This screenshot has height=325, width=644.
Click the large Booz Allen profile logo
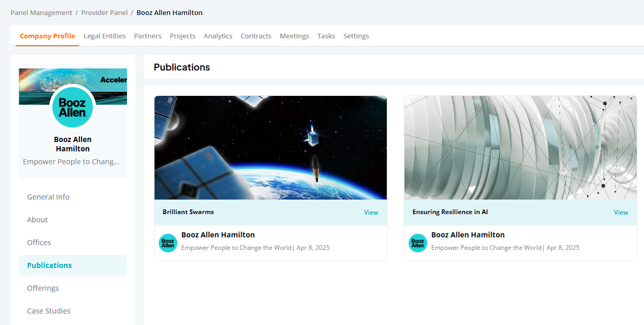(x=73, y=108)
